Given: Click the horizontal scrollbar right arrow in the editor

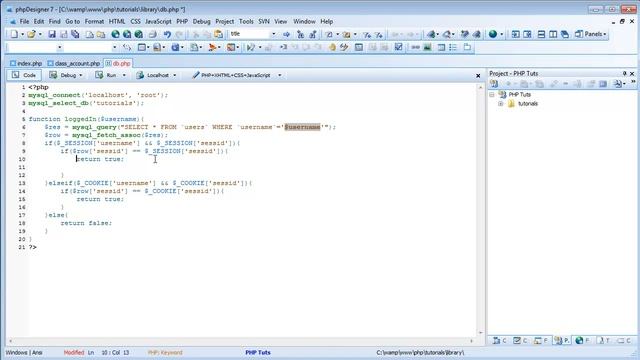Looking at the screenshot, I should (x=471, y=341).
